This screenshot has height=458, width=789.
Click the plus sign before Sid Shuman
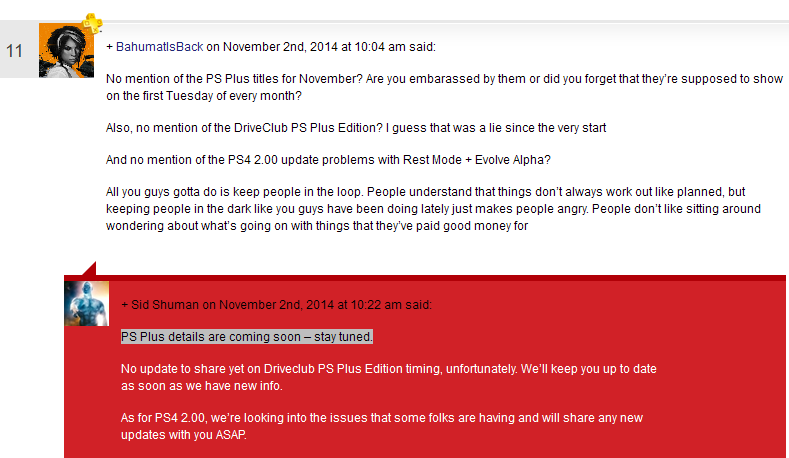[124, 305]
